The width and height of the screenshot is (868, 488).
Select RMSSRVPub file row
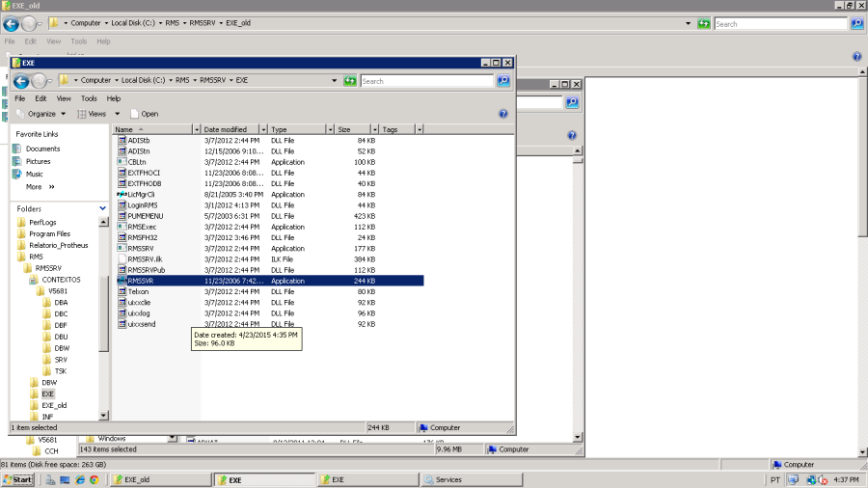pos(270,270)
